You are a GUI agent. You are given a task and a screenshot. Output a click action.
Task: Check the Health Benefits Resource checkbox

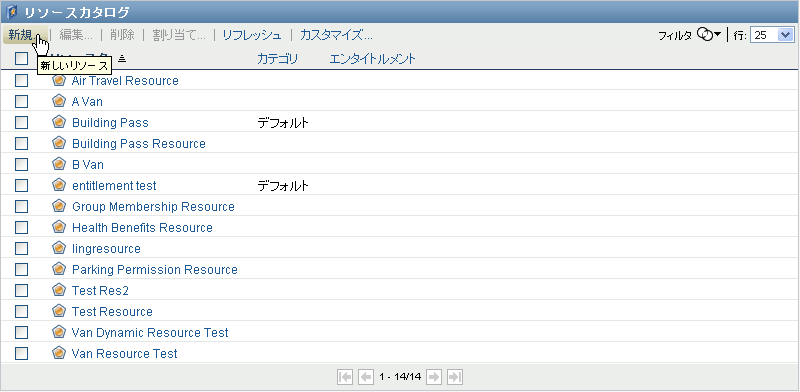click(x=21, y=227)
